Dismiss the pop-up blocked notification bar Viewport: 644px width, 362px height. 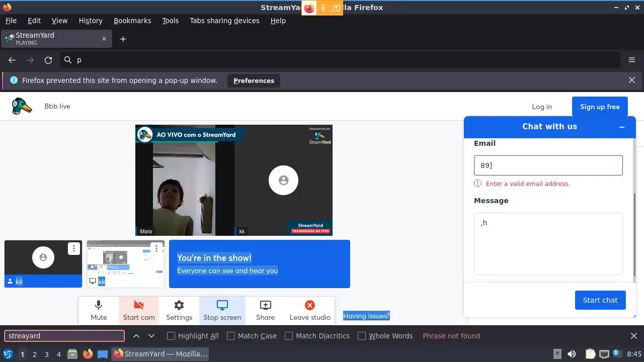[632, 80]
